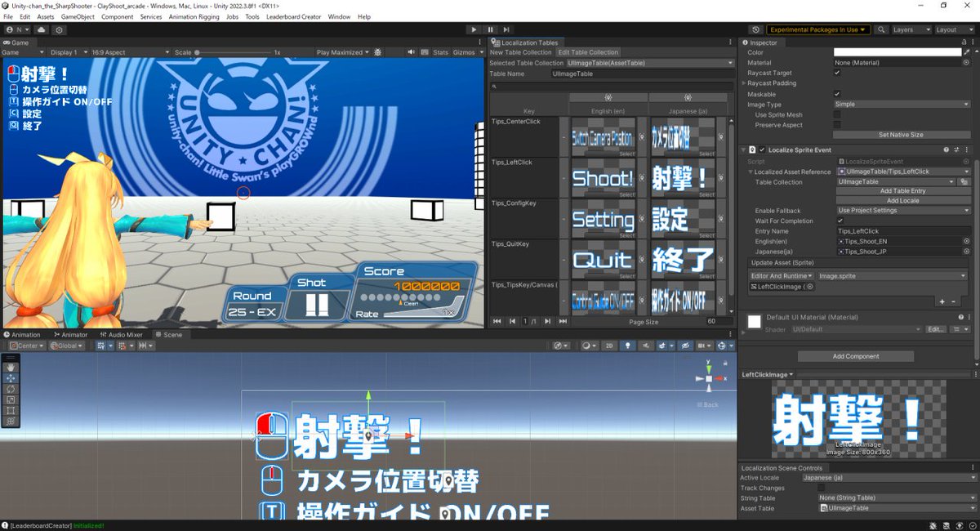Open the Active Locale Japanese dropdown
Image resolution: width=980 pixels, height=531 pixels.
pos(889,478)
